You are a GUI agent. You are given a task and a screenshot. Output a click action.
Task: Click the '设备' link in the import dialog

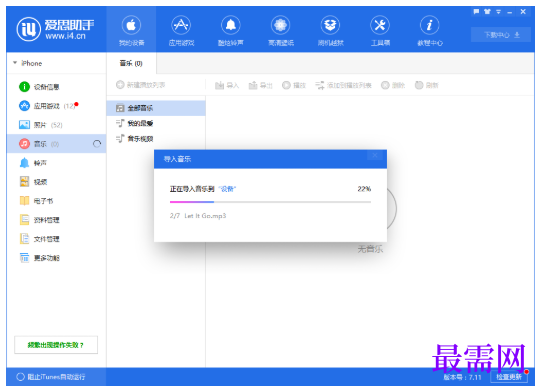[x=227, y=189]
